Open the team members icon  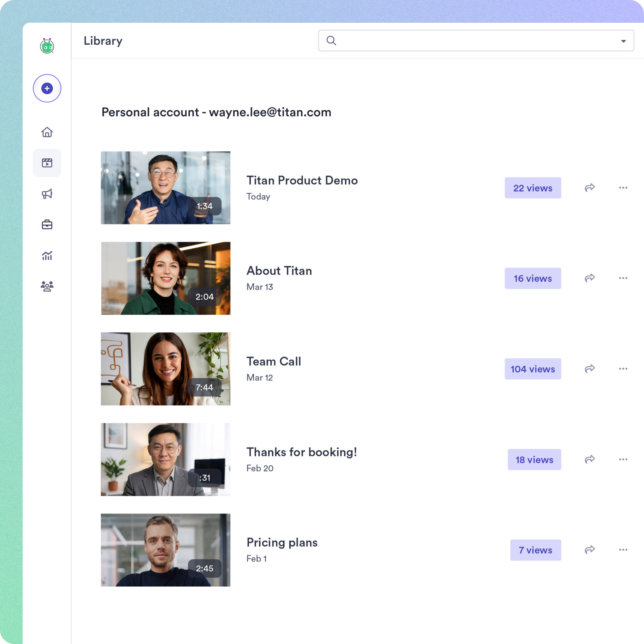(47, 286)
